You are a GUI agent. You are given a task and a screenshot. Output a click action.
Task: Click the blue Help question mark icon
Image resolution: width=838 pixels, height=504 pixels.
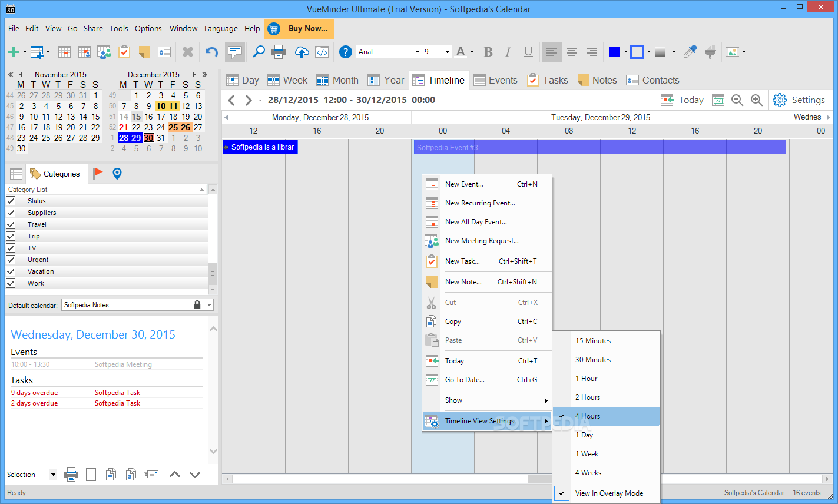point(346,52)
